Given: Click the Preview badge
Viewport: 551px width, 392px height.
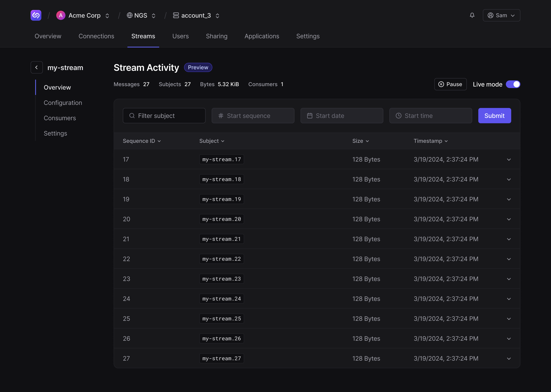Looking at the screenshot, I should coord(198,67).
